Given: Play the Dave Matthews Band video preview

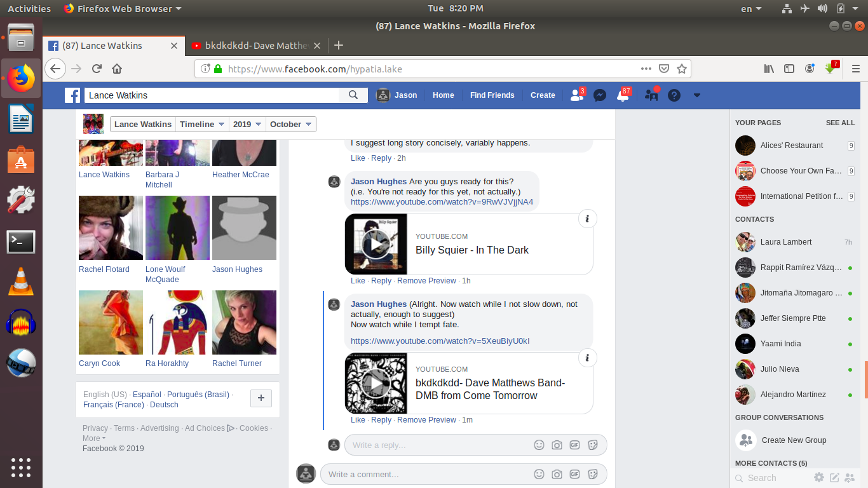Looking at the screenshot, I should (376, 383).
